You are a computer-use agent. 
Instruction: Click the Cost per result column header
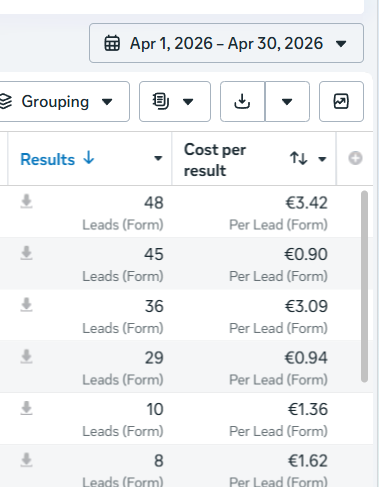click(x=215, y=160)
